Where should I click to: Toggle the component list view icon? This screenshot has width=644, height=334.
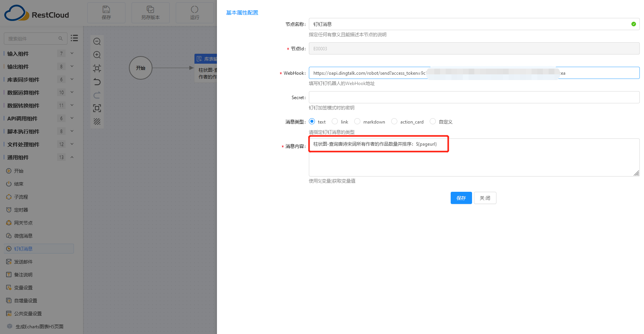point(74,38)
